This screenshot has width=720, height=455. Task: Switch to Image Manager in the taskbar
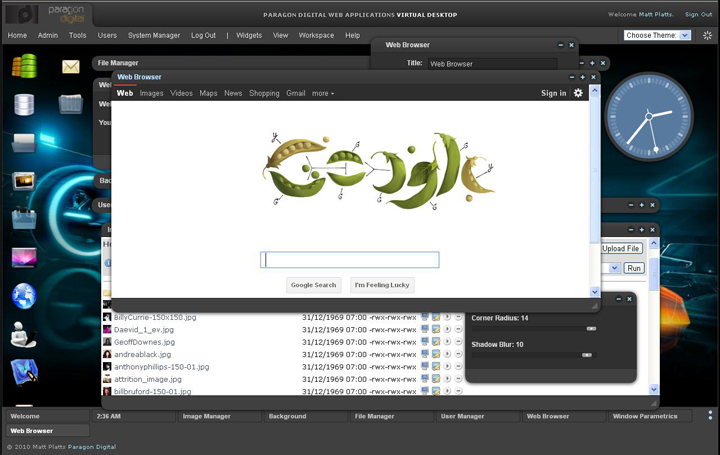pos(219,416)
